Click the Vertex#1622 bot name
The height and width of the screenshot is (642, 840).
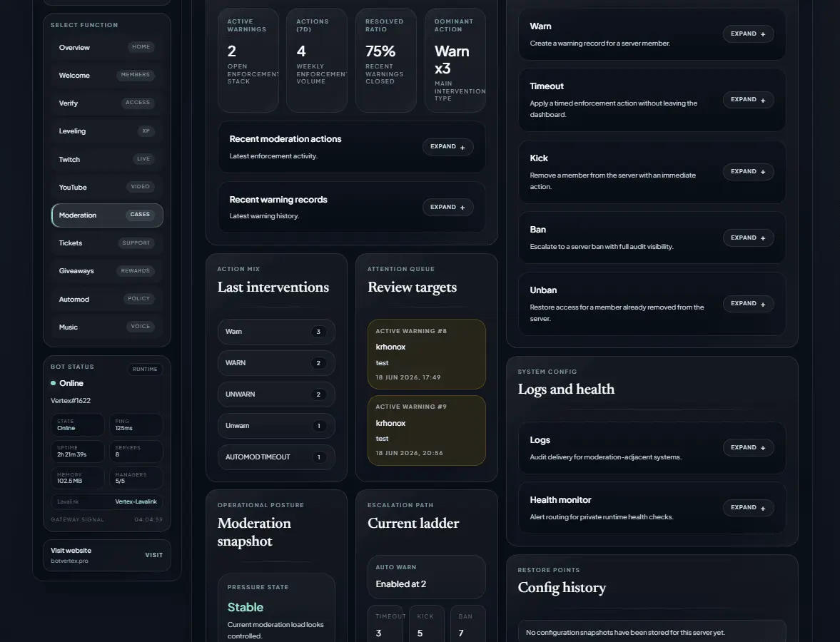(x=71, y=400)
